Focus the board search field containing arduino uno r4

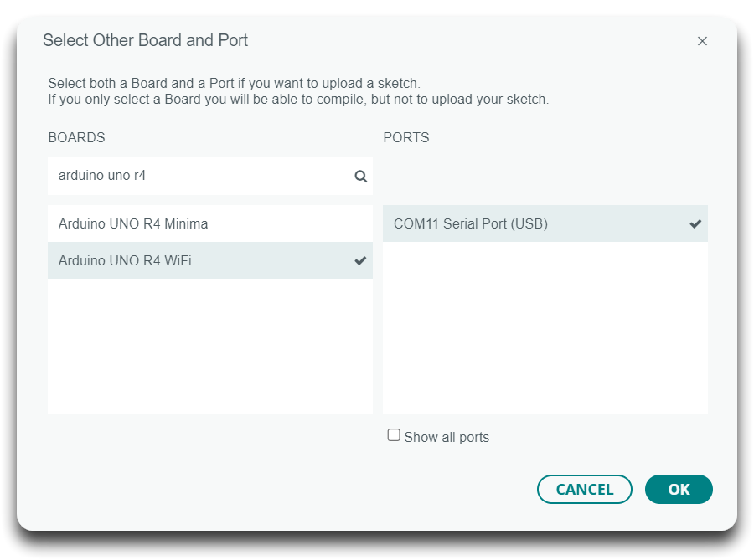210,176
